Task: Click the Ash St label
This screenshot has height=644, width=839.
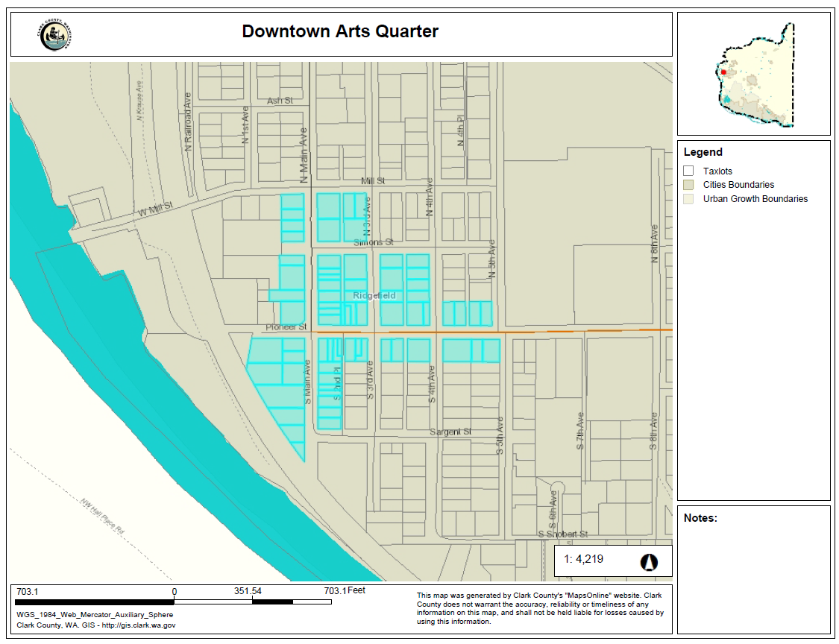Action: [x=280, y=101]
